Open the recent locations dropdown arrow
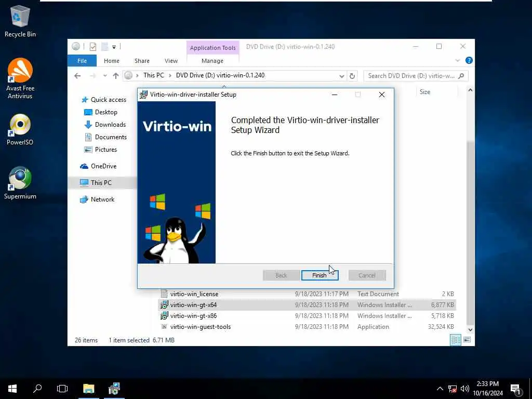The height and width of the screenshot is (399, 532). tap(105, 76)
